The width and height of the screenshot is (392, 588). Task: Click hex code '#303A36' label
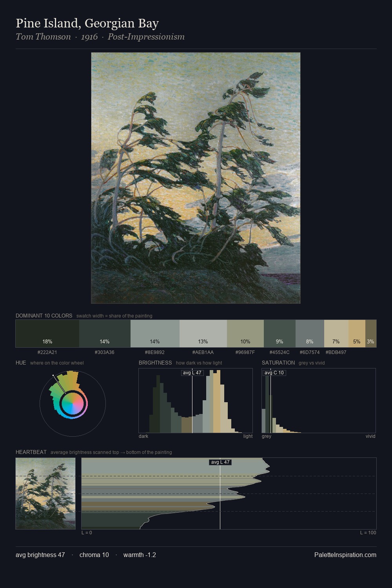coord(105,352)
